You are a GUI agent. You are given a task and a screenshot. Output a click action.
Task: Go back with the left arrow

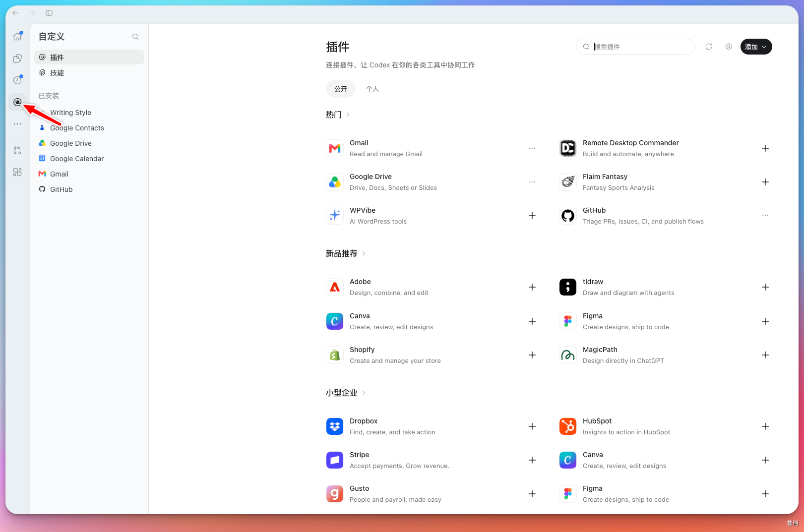(15, 13)
